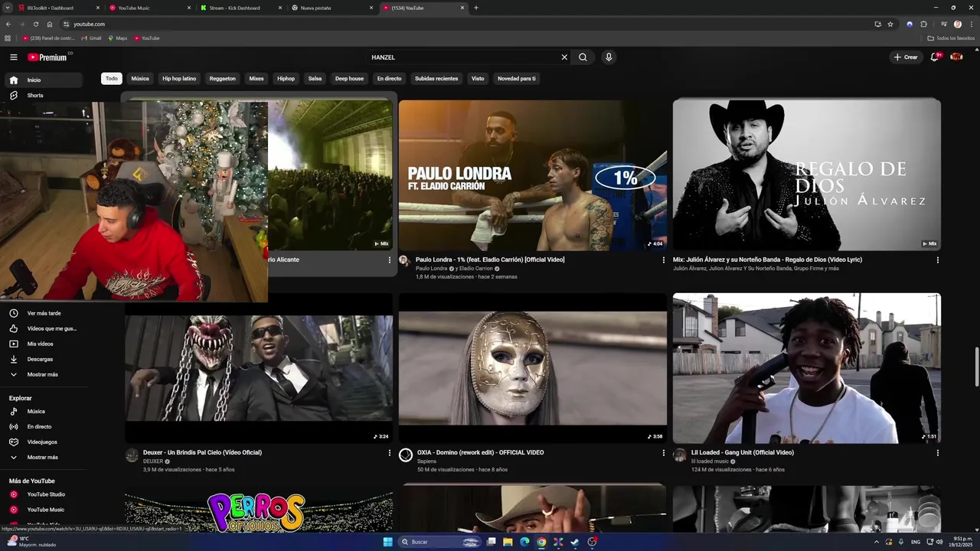Clear the HANZEL search query

(564, 57)
